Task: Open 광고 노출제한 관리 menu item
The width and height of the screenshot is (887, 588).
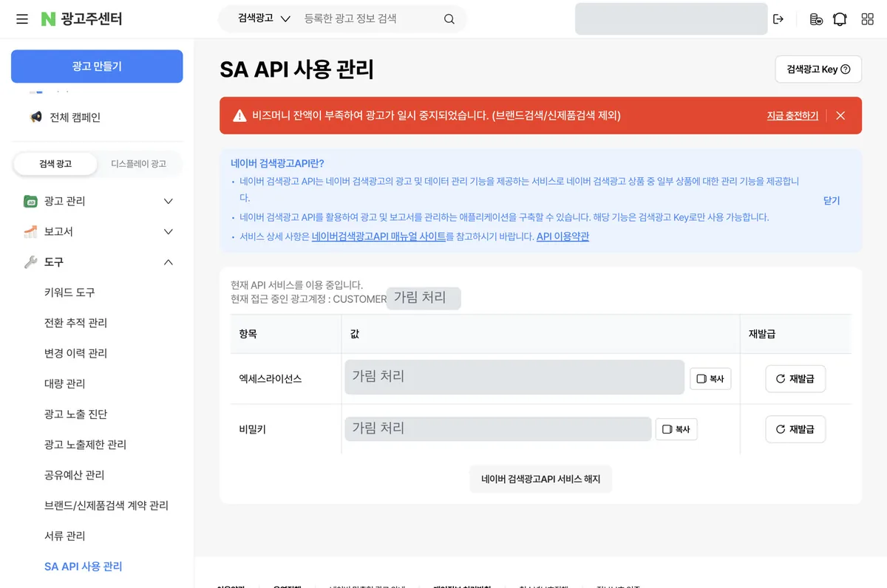Action: point(85,445)
